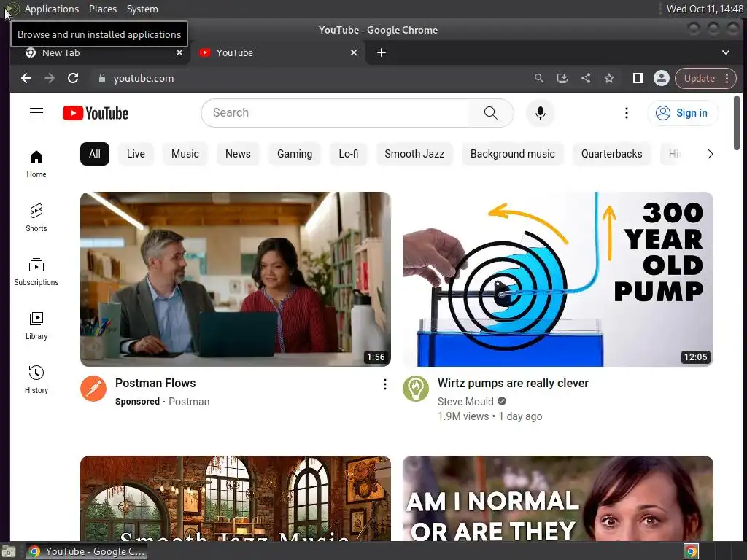
Task: Open the System menu
Action: [x=142, y=9]
